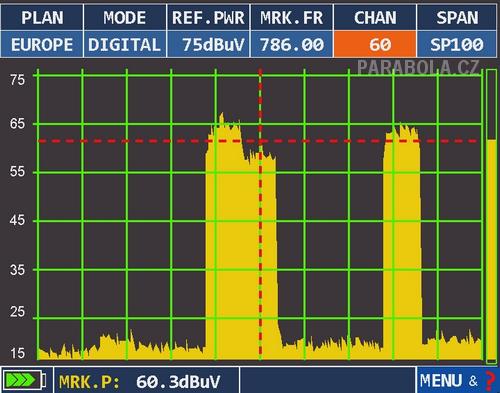Edit the 786.00 marker frequency field
The width and height of the screenshot is (500, 393).
[291, 44]
